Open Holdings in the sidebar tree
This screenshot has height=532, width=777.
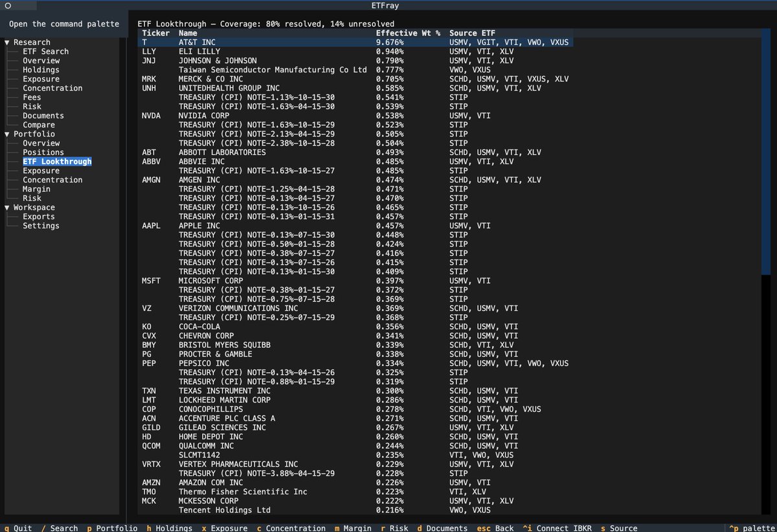(x=41, y=70)
